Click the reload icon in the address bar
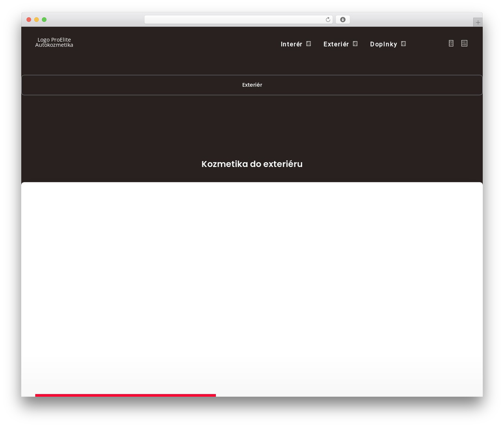504x427 pixels. (328, 20)
